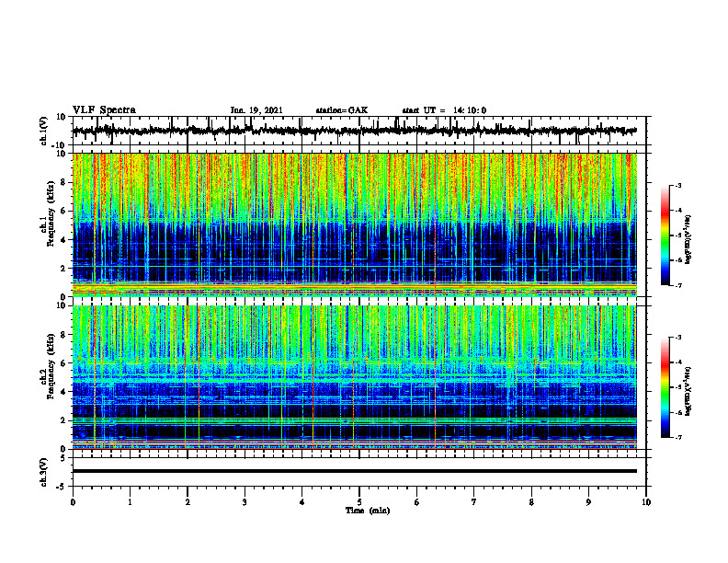Click the ch.1 voltage waveform trace
This screenshot has height=563, width=728.
tap(354, 131)
